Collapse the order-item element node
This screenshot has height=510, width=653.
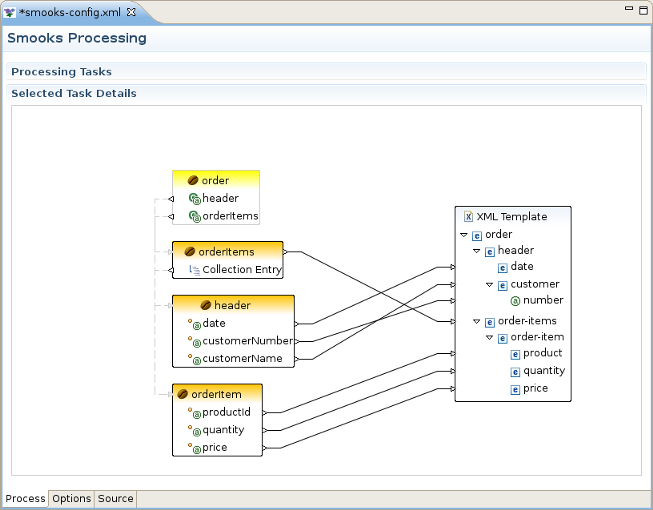coord(490,338)
